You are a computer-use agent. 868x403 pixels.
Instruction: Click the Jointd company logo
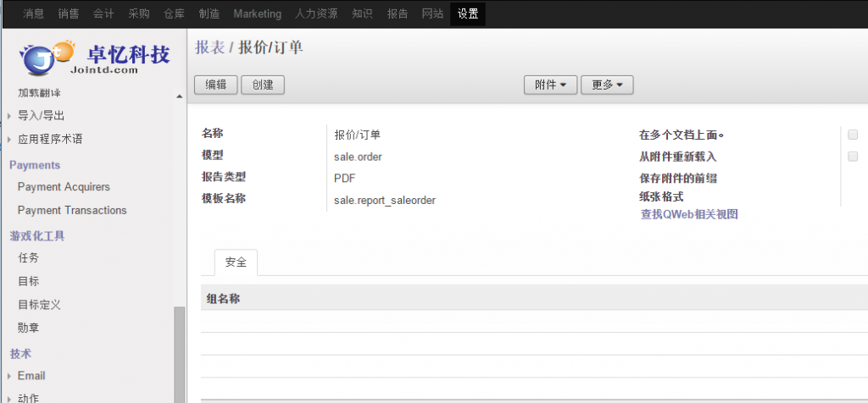point(94,58)
